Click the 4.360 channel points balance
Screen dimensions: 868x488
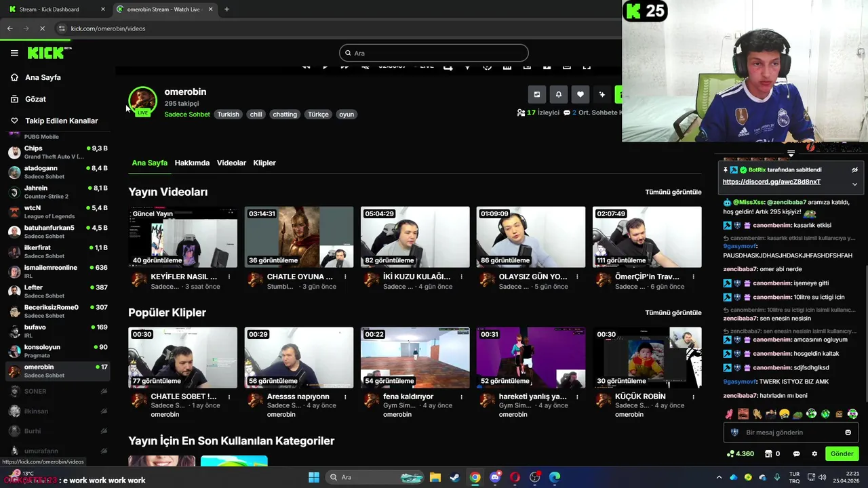coord(740,454)
